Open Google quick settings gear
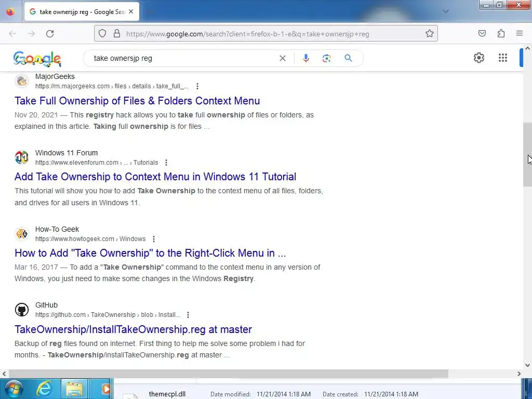 (x=478, y=58)
